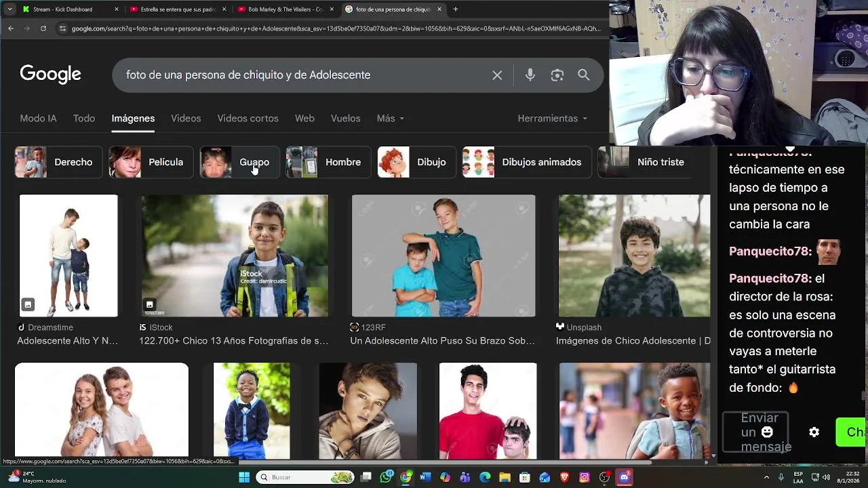The image size is (868, 488).
Task: Open Google Lens image search icon
Action: click(557, 75)
